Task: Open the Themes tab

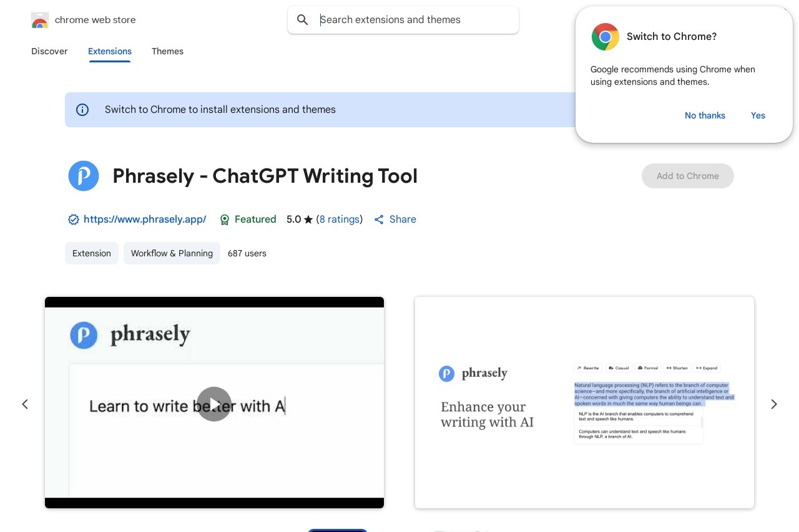Action: [167, 51]
